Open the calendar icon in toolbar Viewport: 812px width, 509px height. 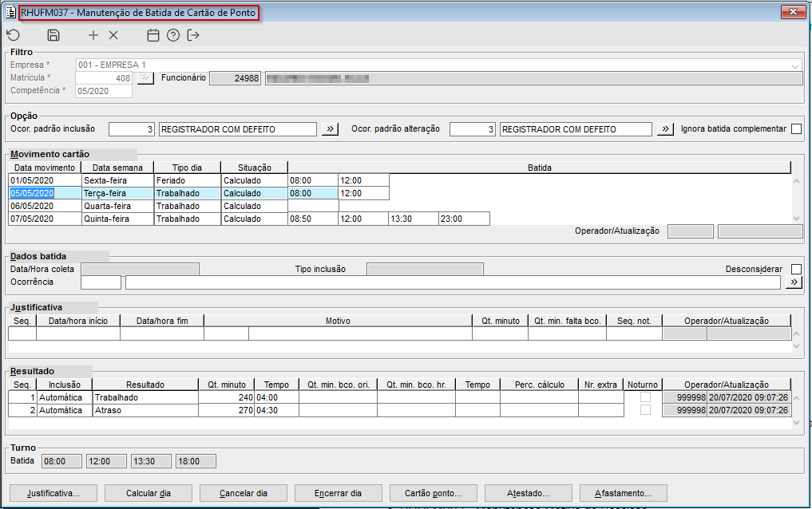153,35
